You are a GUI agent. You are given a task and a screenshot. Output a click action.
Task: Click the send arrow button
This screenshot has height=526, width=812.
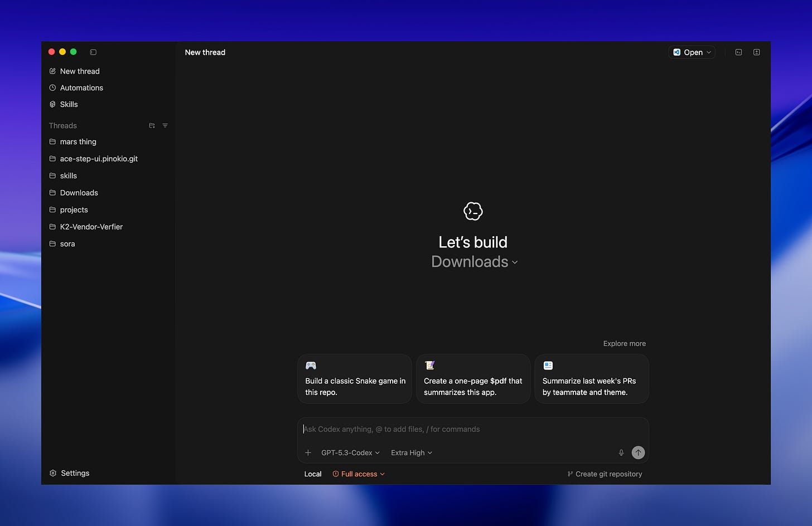pyautogui.click(x=638, y=453)
